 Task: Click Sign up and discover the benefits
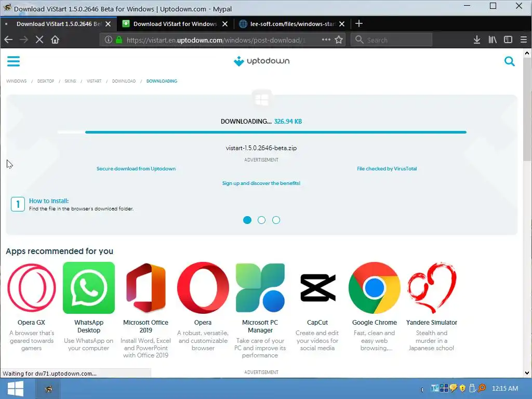[261, 183]
